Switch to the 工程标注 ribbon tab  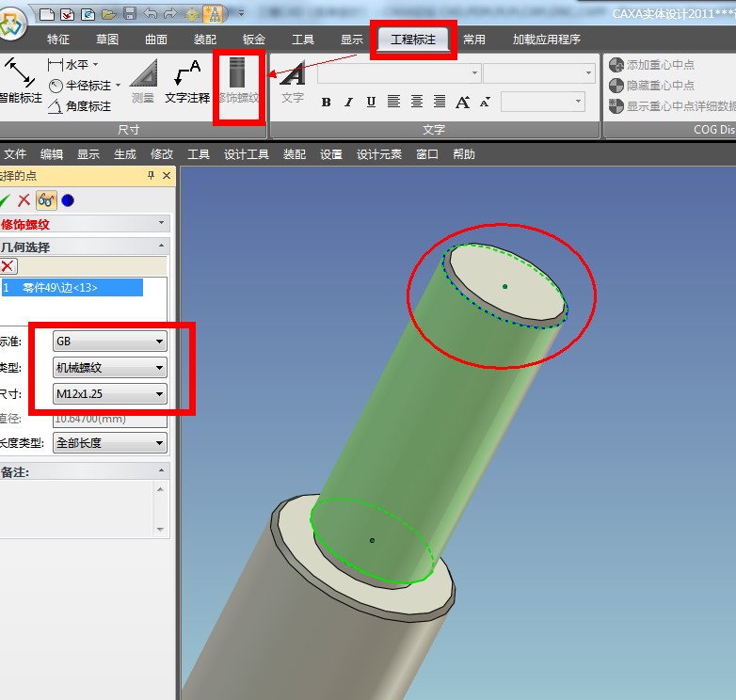point(413,40)
